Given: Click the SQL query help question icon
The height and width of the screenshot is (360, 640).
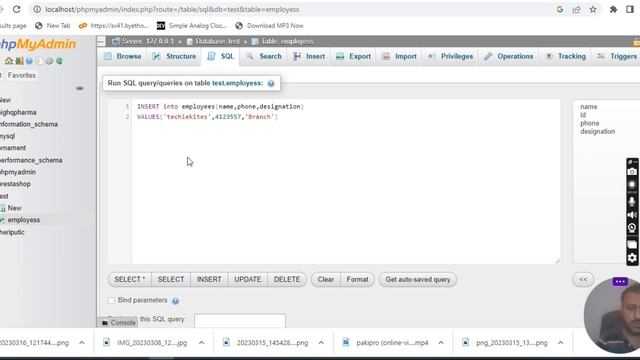Looking at the screenshot, I should coord(271,83).
